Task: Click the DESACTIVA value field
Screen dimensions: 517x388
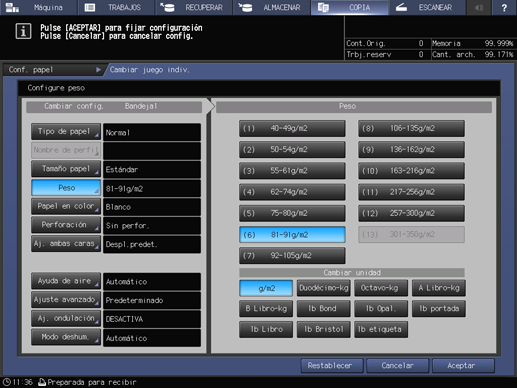Action: pyautogui.click(x=152, y=319)
